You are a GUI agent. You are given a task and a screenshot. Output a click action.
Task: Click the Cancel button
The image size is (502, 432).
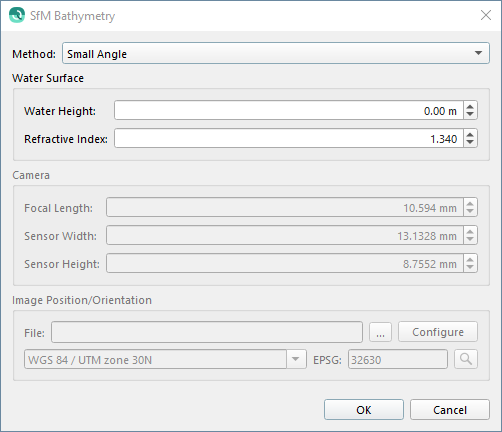tap(450, 410)
